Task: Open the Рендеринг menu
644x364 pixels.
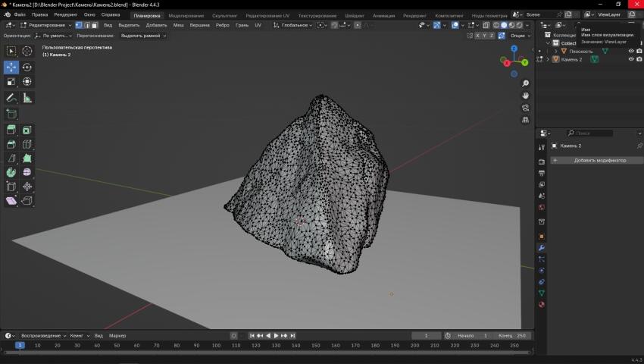Action: (x=66, y=14)
